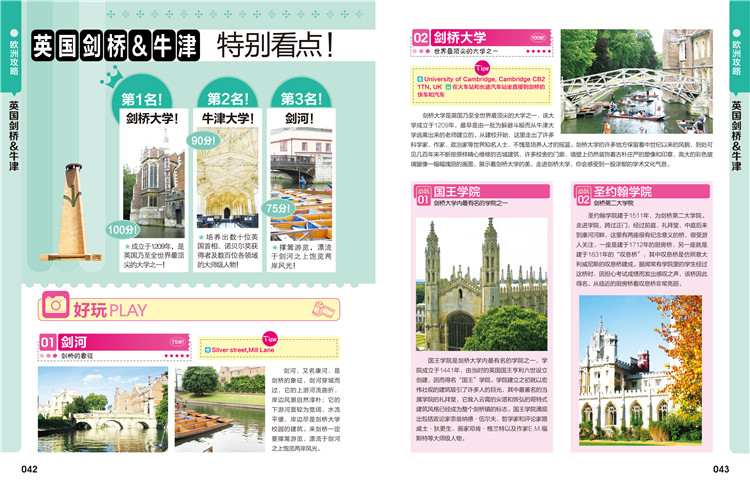750x485 pixels.
Task: Click the brick chimney tower illustration
Action: click(72, 212)
